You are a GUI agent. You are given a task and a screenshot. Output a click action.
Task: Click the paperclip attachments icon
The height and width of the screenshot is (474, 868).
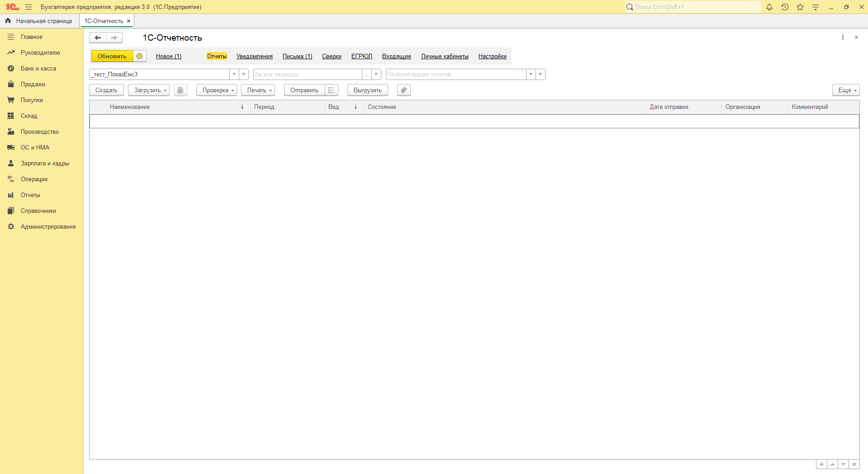404,90
